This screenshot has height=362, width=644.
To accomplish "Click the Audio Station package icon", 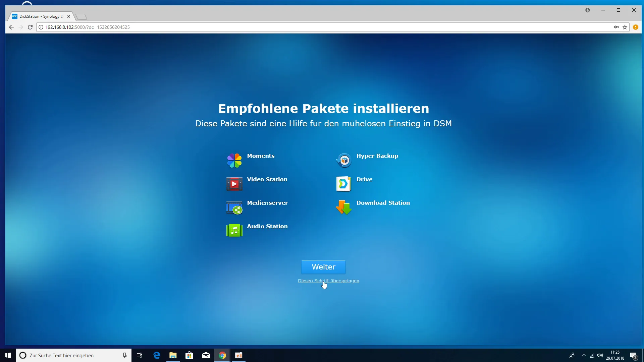I will click(234, 231).
